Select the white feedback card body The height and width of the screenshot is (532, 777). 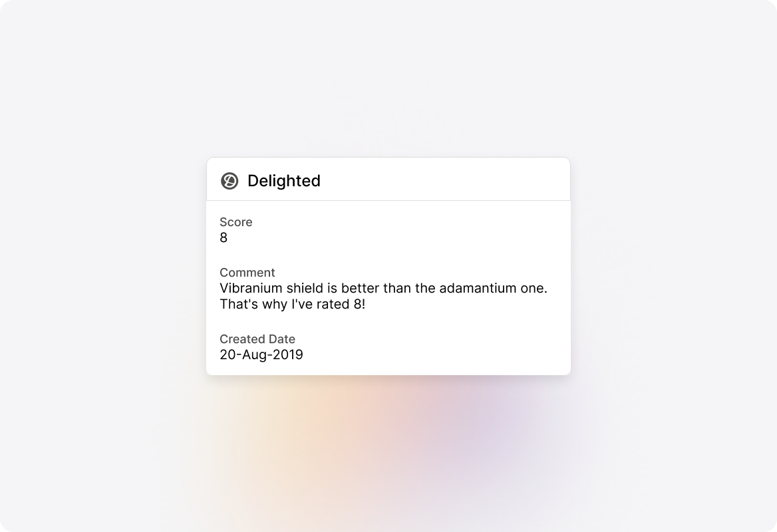tap(388, 286)
